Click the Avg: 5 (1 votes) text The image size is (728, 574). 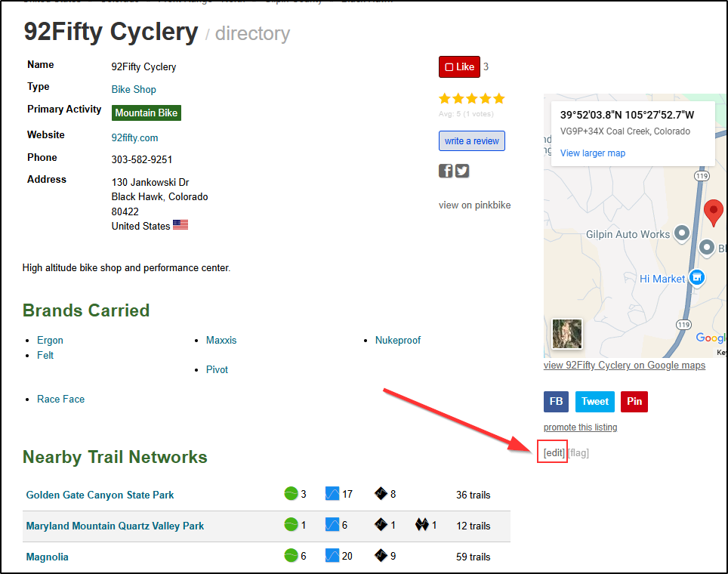point(466,114)
